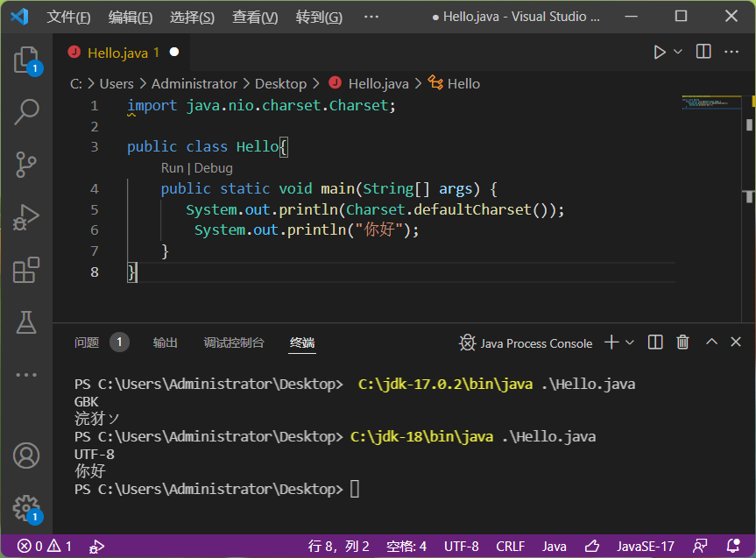Create a new terminal with plus icon

point(611,343)
